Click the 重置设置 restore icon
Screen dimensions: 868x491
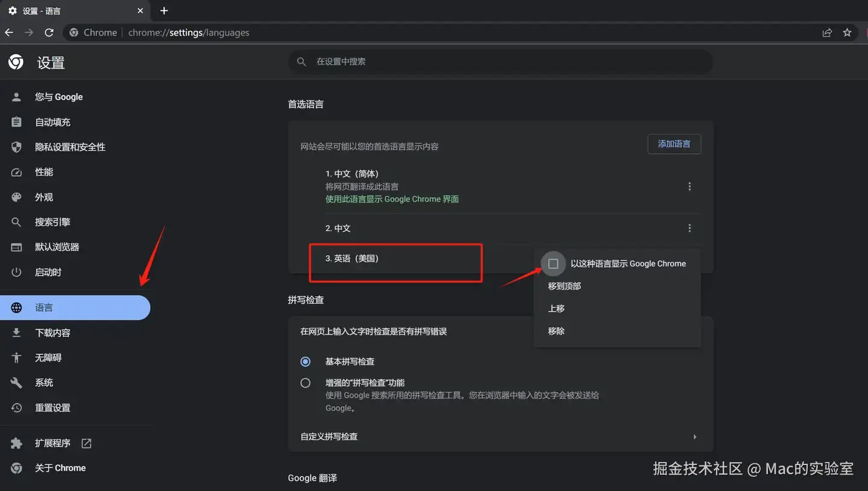(16, 408)
